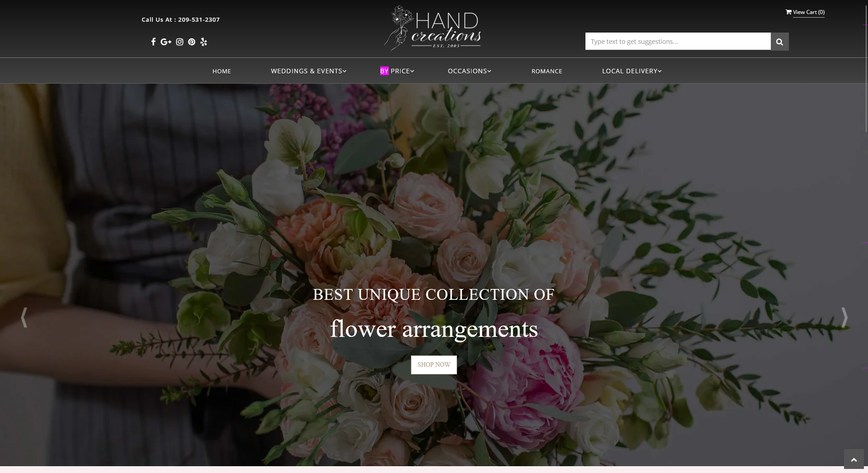Click the search magnifier button

click(x=779, y=42)
